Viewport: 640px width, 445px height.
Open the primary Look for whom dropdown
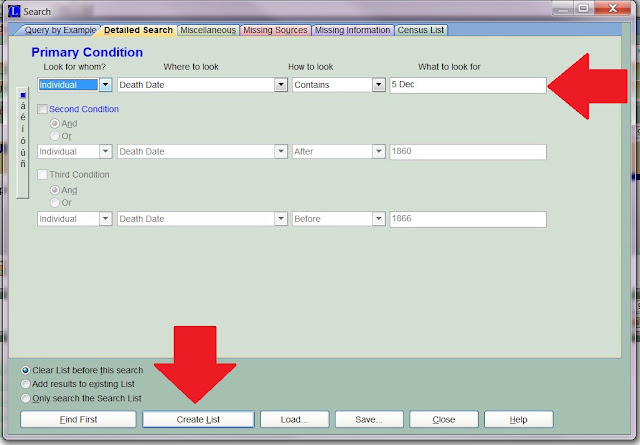(x=106, y=85)
